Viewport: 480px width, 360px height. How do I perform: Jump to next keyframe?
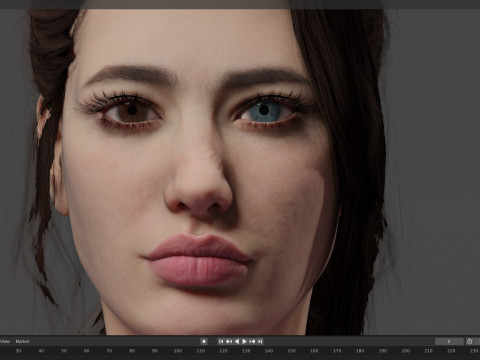click(252, 341)
